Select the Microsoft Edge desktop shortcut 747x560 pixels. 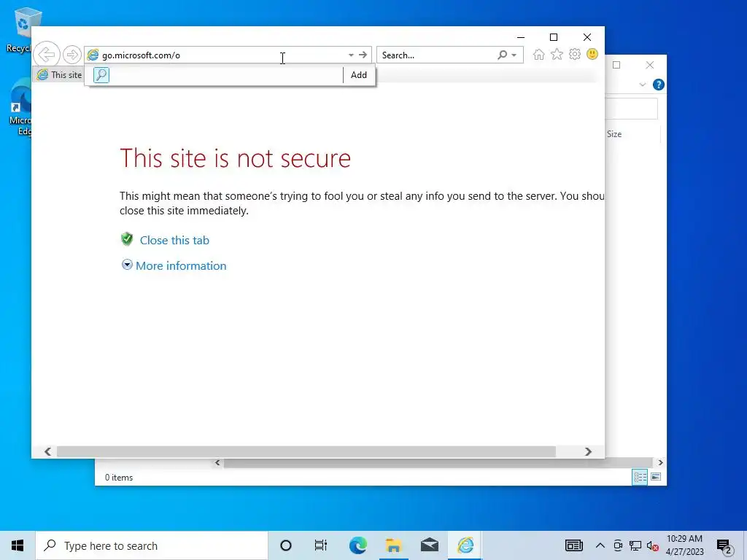pyautogui.click(x=20, y=108)
